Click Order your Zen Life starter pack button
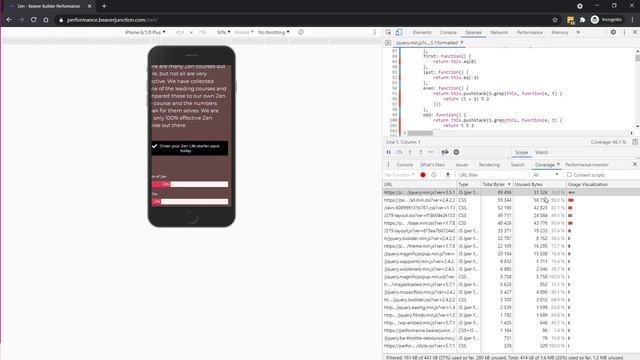Image resolution: width=640 pixels, height=360 pixels. (190, 148)
